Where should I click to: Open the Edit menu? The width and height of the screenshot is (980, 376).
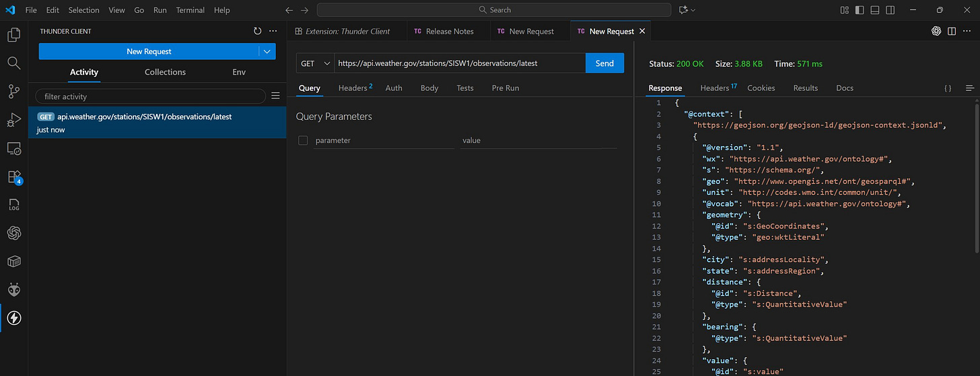coord(53,10)
